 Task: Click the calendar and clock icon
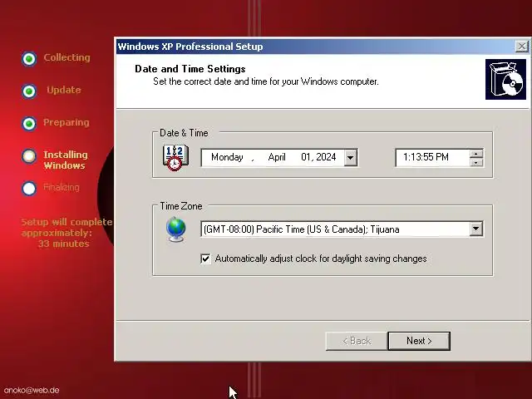[x=175, y=158]
